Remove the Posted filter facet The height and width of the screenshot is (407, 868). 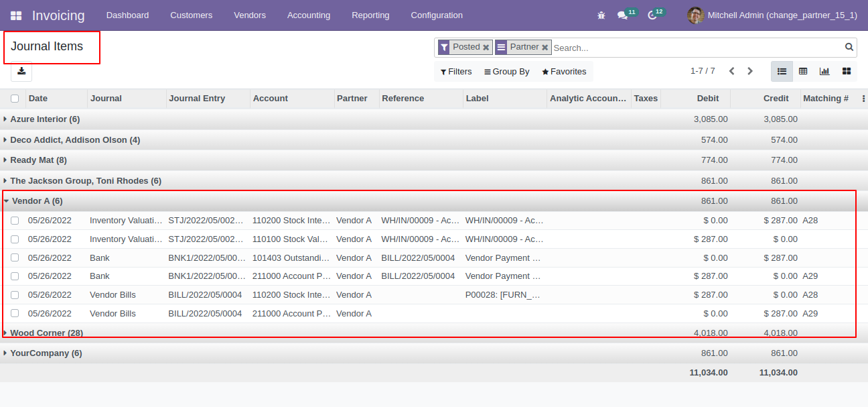tap(486, 48)
